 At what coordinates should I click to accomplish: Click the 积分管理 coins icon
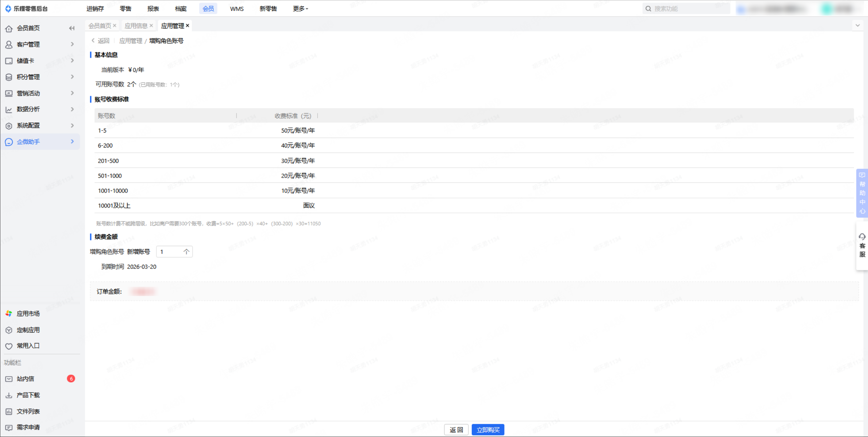click(x=9, y=77)
